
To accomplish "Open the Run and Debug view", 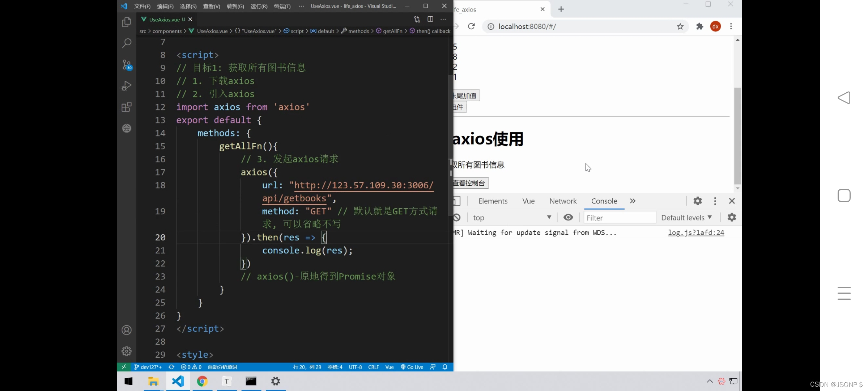I will 126,86.
